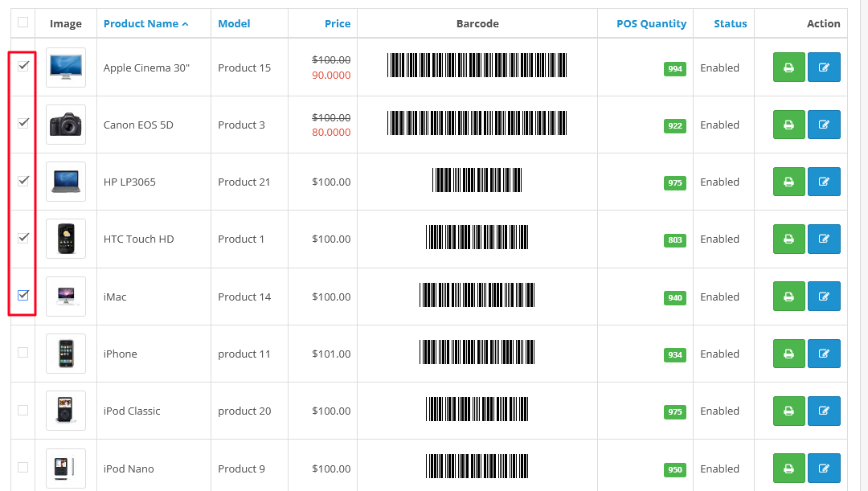Select the "Product 21" model cell
Image resolution: width=868 pixels, height=491 pixels.
[244, 182]
